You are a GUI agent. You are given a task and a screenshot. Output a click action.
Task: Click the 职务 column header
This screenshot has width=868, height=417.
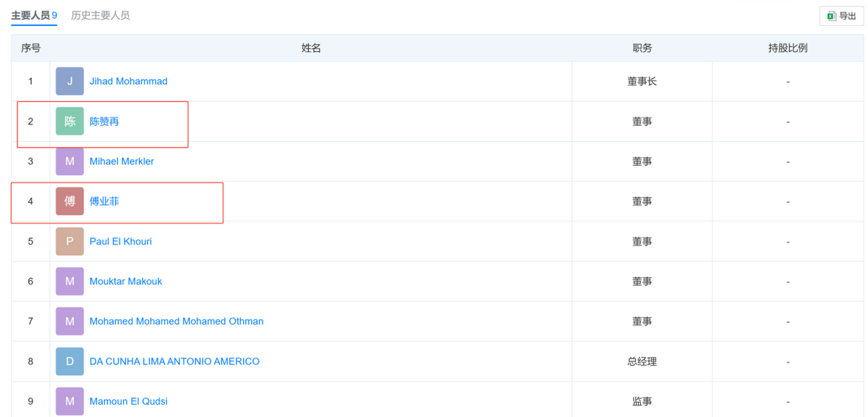coord(642,48)
